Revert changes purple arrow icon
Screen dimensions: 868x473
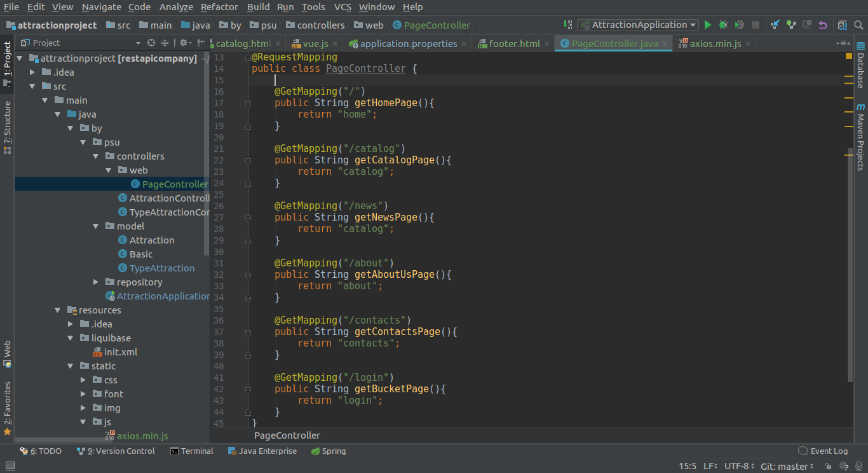click(x=823, y=25)
